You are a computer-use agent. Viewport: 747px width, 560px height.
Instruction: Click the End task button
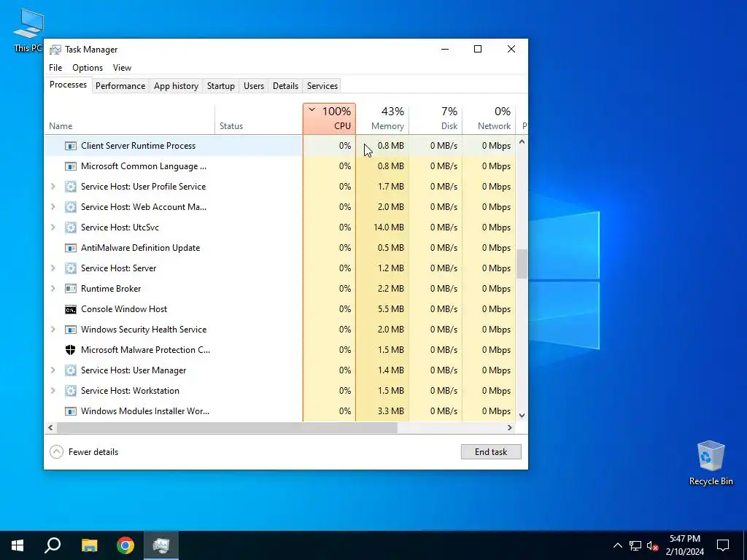click(491, 452)
